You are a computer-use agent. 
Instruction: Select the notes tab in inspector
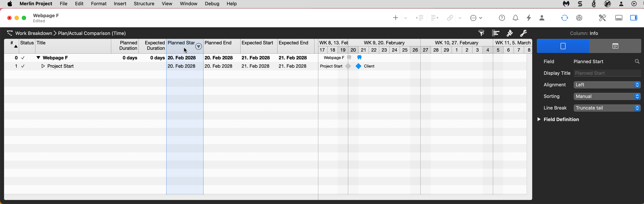coord(615,46)
